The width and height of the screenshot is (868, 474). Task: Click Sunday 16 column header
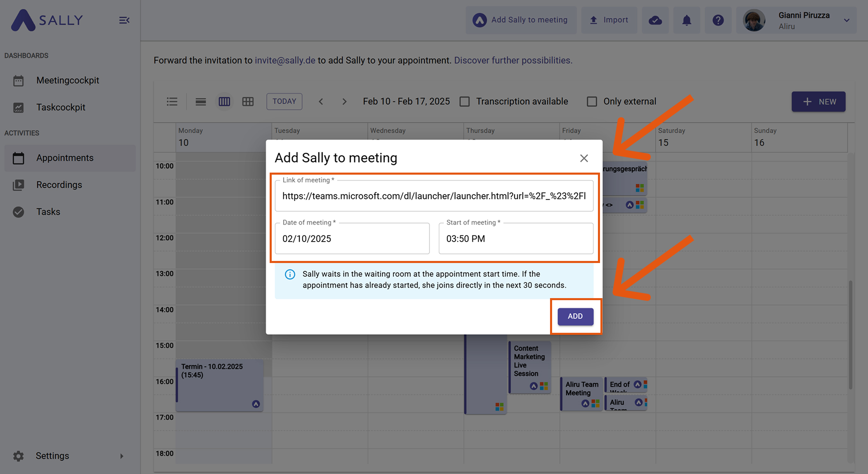point(799,137)
